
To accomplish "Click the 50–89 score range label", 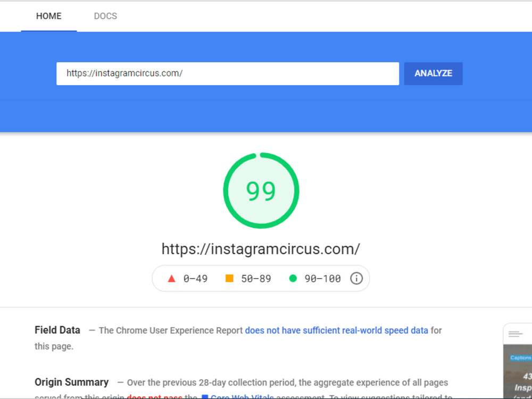I will [256, 279].
